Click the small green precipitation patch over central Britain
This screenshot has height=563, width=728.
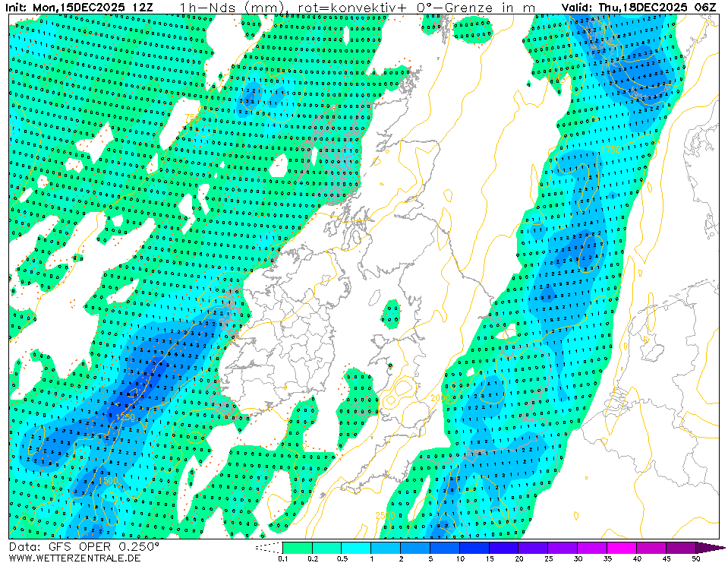click(391, 310)
